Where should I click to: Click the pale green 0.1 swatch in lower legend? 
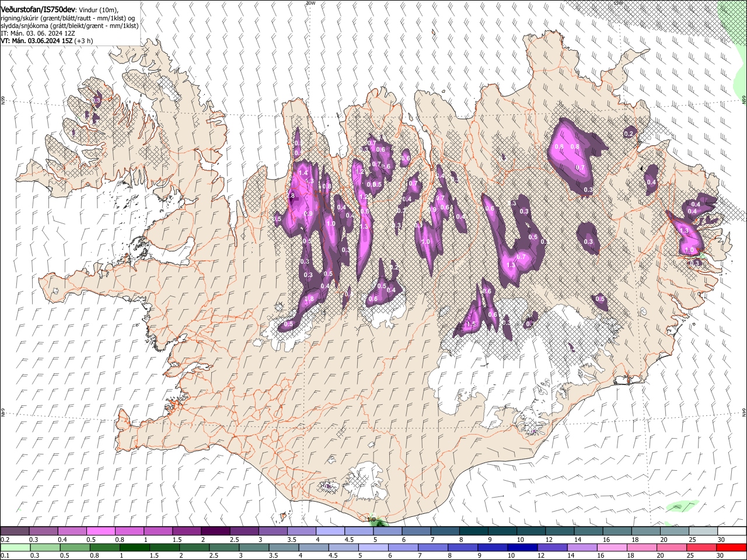pyautogui.click(x=15, y=547)
